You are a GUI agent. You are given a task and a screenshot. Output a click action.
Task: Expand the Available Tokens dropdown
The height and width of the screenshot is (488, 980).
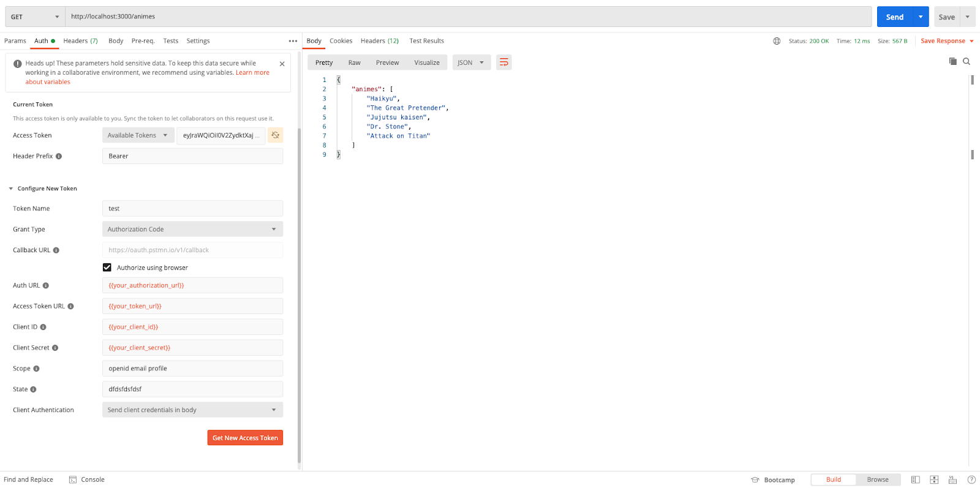click(138, 135)
